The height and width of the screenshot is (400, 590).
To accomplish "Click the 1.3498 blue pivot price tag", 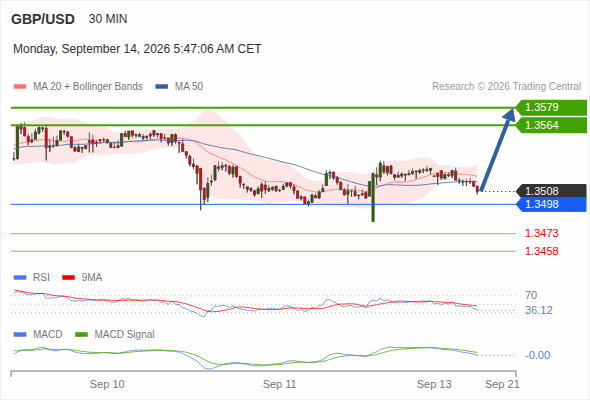I will [551, 204].
